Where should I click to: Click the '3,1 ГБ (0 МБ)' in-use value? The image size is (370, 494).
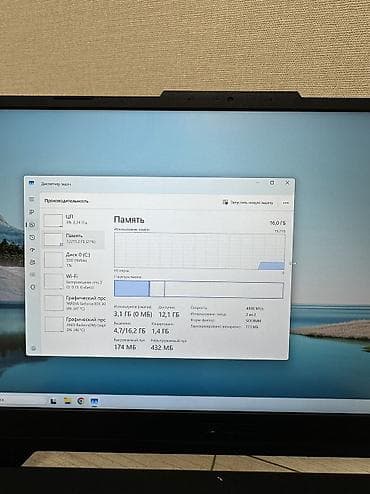[x=133, y=314]
